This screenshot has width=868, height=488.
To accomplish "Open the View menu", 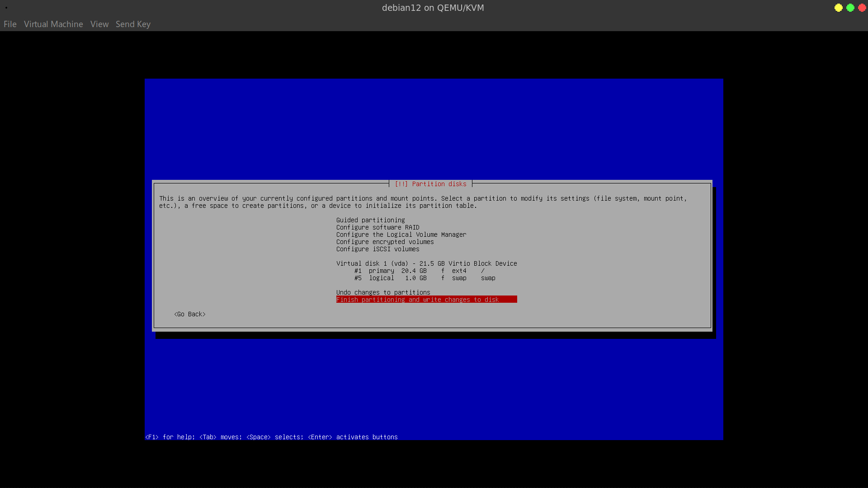I will (99, 24).
